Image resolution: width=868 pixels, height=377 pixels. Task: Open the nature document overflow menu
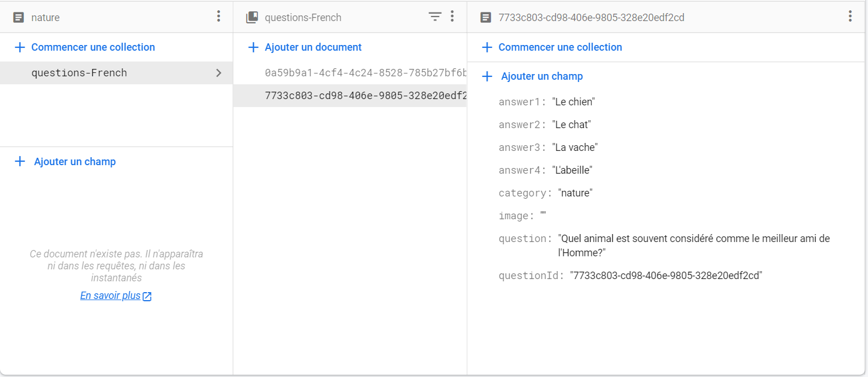(219, 17)
